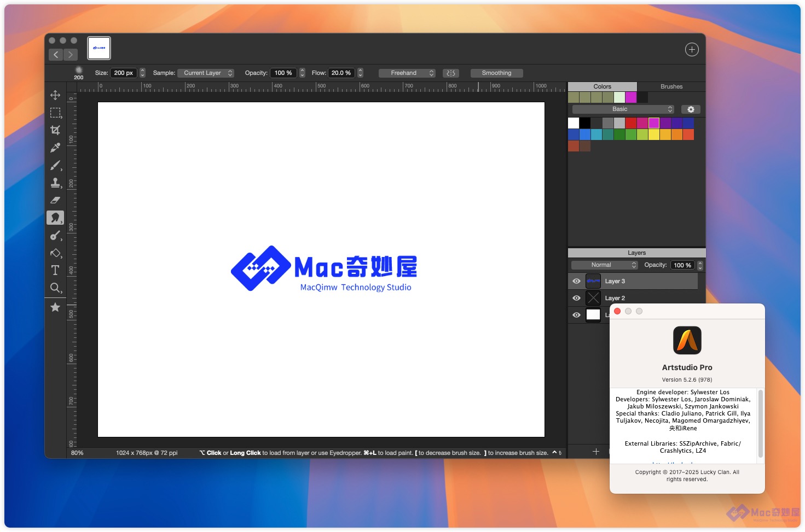Pick the yellow swatch in Basic palette
This screenshot has width=805, height=532.
point(654,135)
